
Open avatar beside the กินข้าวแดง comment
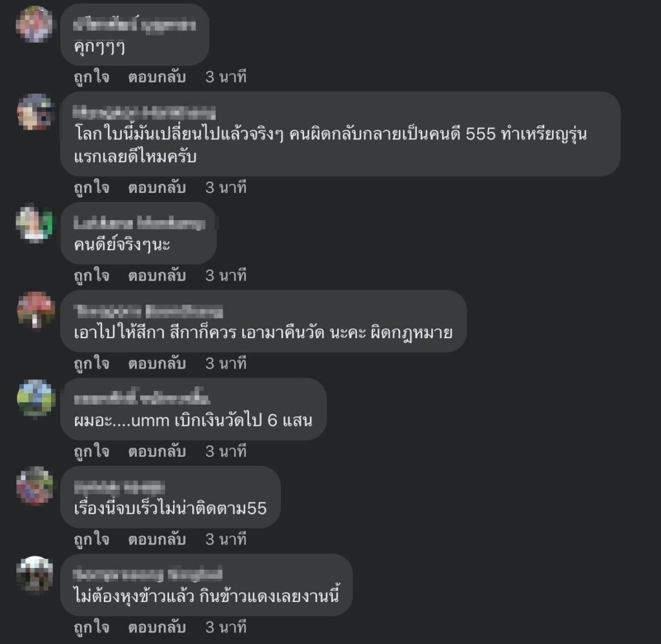(35, 574)
